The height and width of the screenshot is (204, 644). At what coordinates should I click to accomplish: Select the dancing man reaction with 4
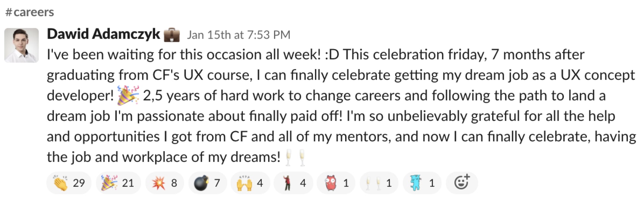pyautogui.click(x=293, y=183)
